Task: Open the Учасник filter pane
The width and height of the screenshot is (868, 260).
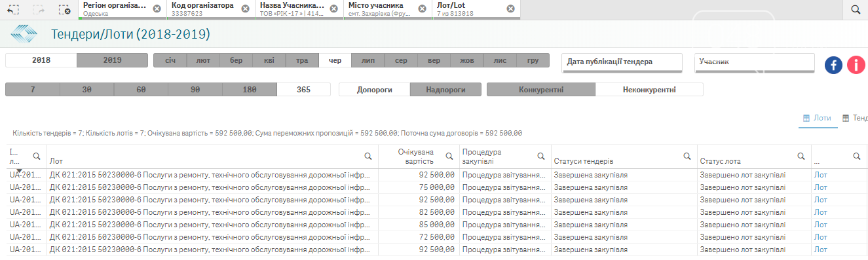Action: coord(755,62)
